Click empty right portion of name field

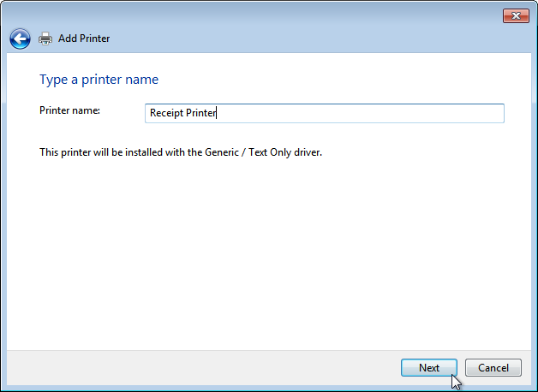click(x=361, y=113)
